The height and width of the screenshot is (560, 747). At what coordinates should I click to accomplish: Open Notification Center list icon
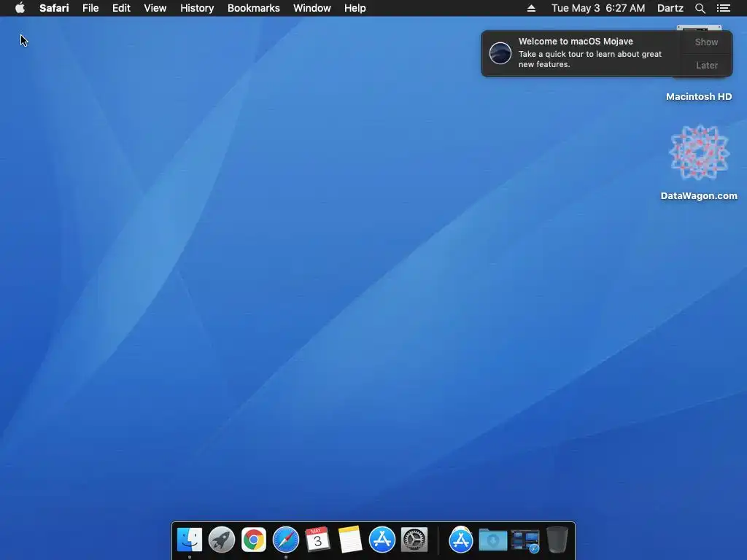[x=723, y=8]
